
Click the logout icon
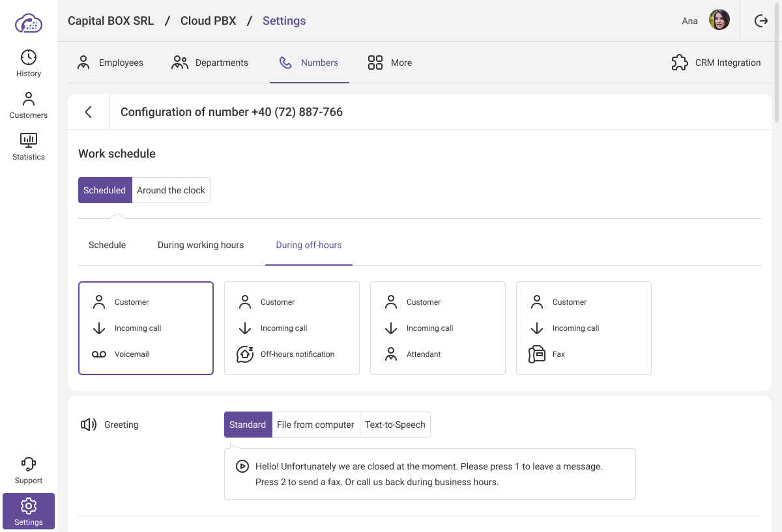tap(761, 21)
